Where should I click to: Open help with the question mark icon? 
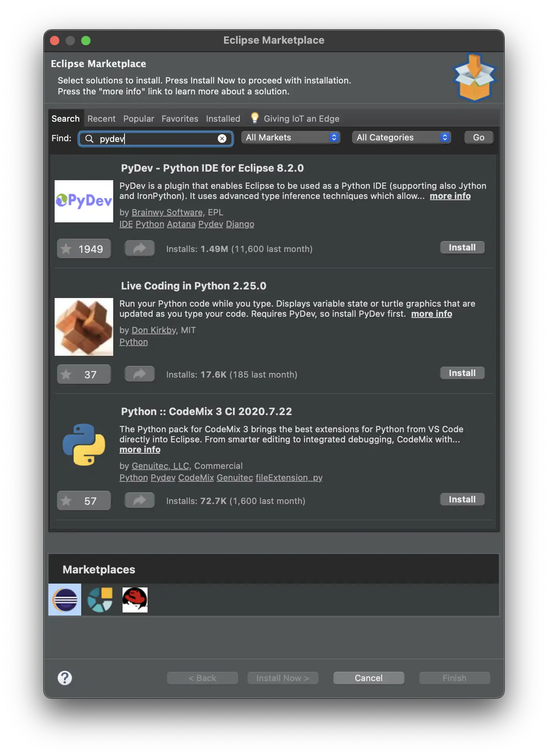[x=65, y=678]
